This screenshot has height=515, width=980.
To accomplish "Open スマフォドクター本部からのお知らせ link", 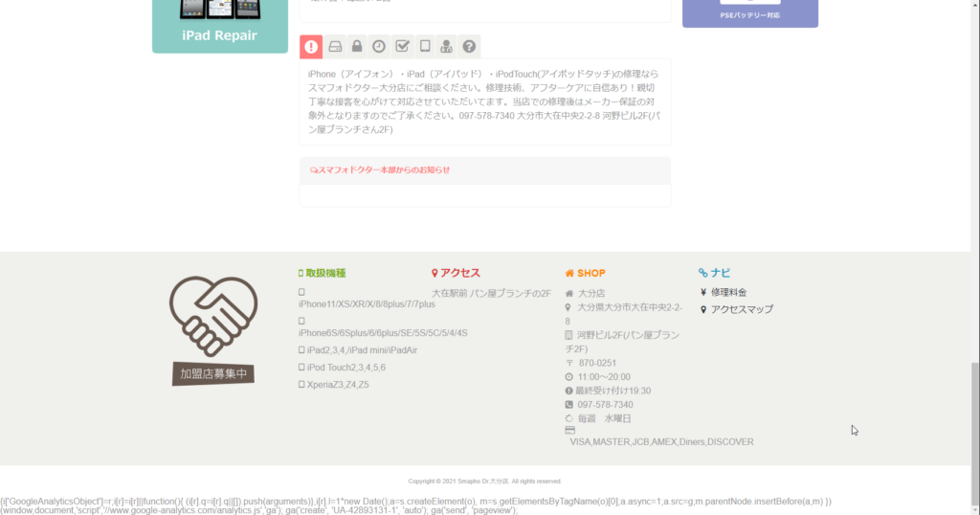I will pos(380,170).
